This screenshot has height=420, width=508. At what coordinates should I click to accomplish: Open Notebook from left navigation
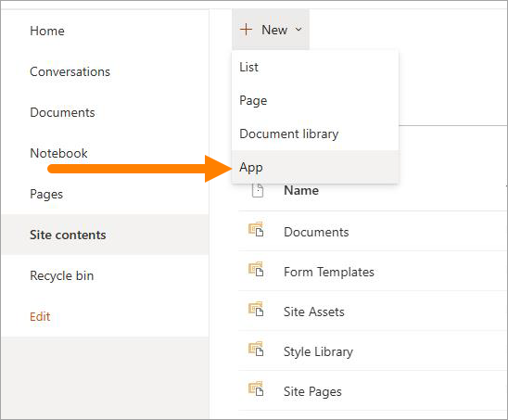click(58, 153)
